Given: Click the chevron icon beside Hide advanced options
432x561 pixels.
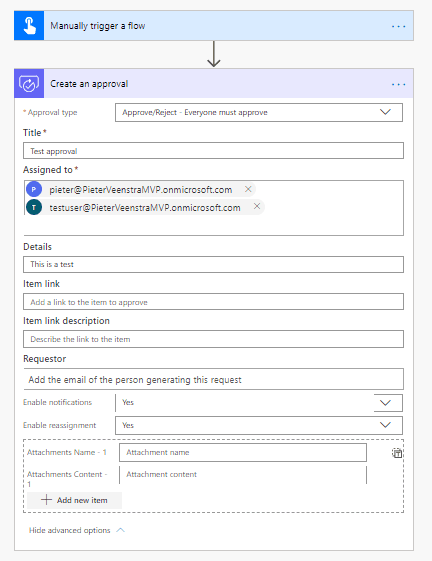Looking at the screenshot, I should click(x=121, y=530).
